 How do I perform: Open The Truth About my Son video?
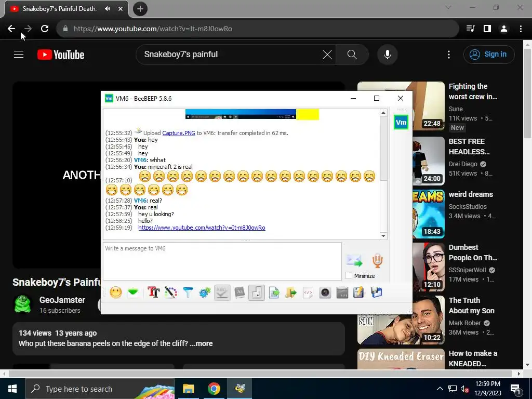(x=471, y=305)
